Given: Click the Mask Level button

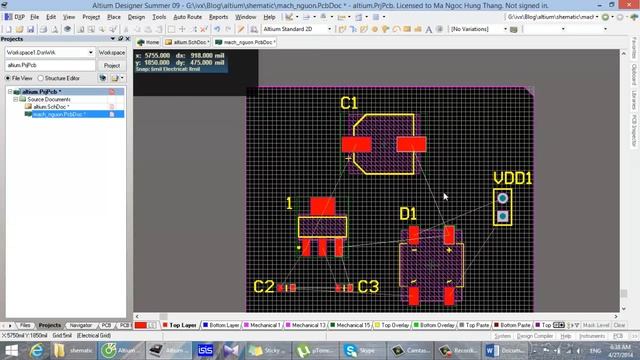Looking at the screenshot, I should pyautogui.click(x=596, y=325).
